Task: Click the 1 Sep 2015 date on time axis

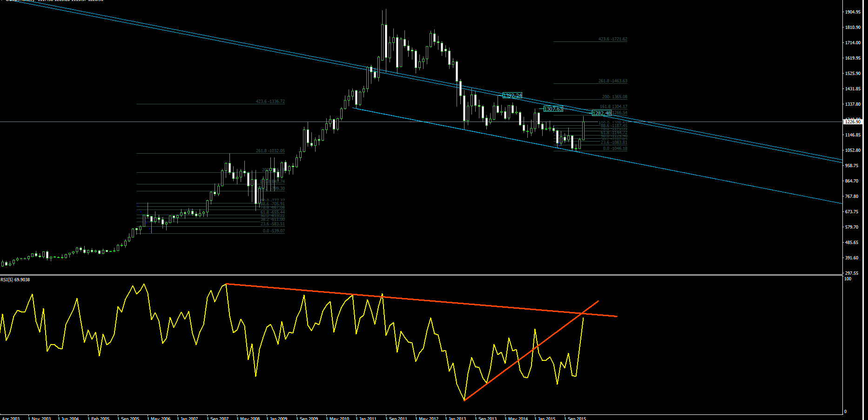Action: [x=575, y=418]
